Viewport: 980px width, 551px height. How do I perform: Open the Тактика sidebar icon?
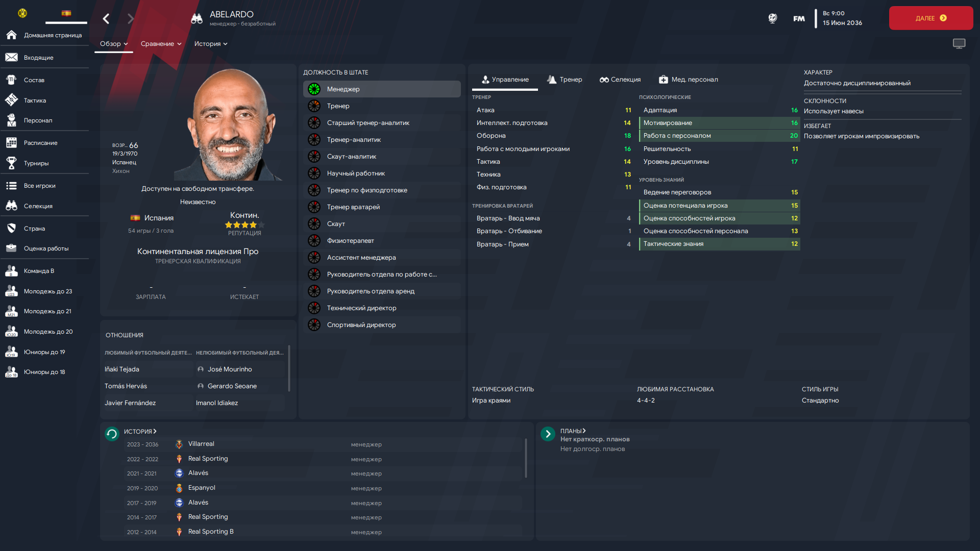pyautogui.click(x=11, y=100)
